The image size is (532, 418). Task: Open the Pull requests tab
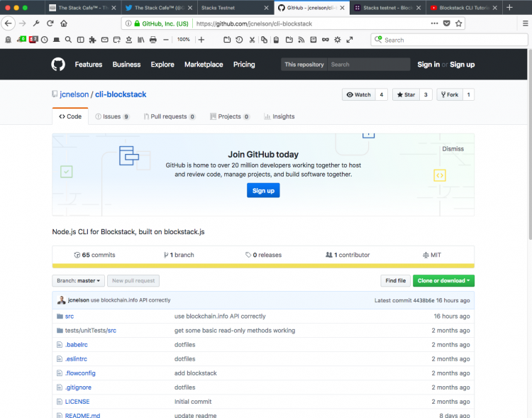pyautogui.click(x=170, y=116)
